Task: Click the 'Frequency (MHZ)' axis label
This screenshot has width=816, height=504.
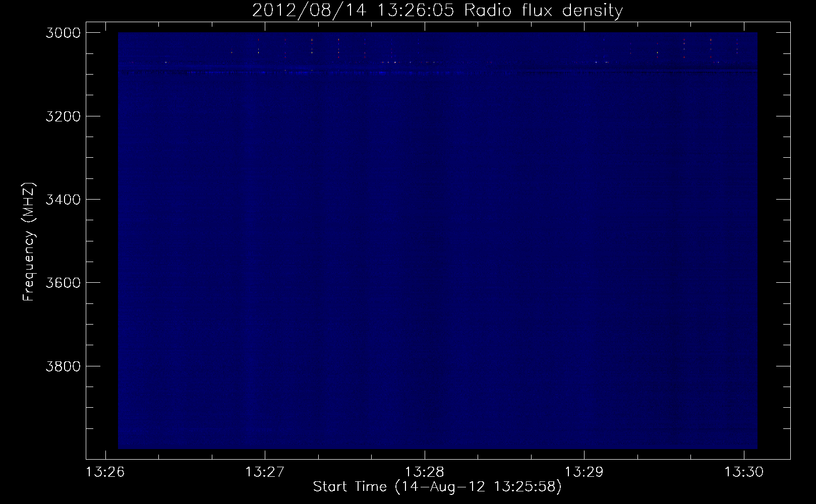Action: [29, 242]
